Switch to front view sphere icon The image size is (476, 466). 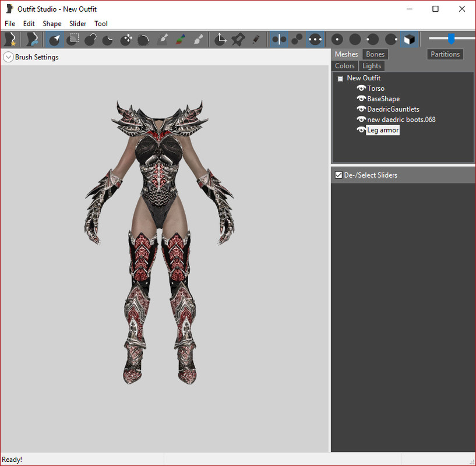(x=337, y=39)
